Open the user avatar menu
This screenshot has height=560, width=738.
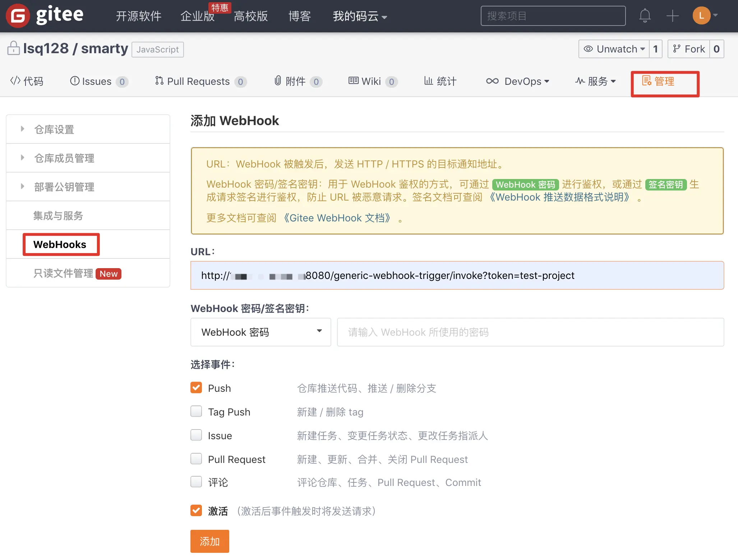[701, 16]
